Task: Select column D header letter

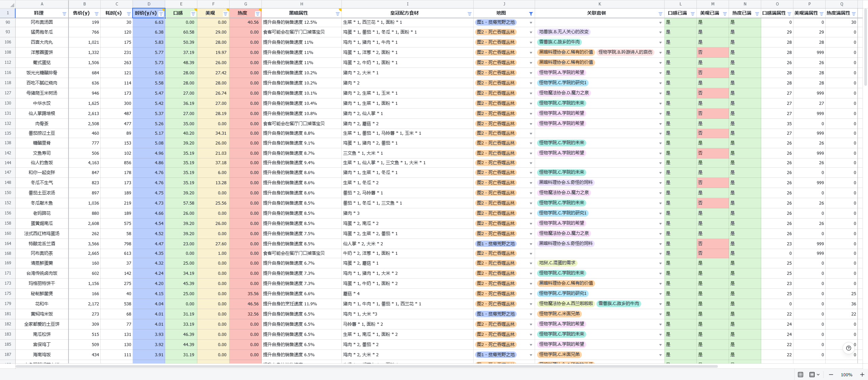Action: (149, 4)
